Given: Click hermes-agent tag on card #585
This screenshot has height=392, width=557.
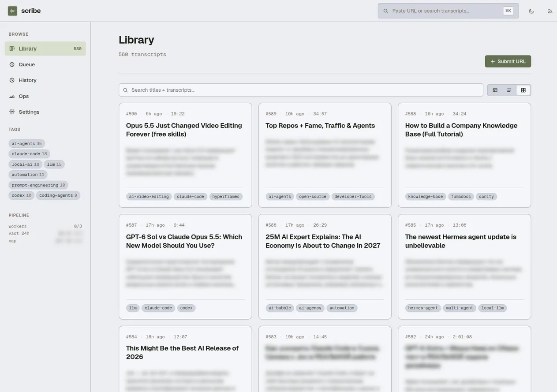Looking at the screenshot, I should [x=423, y=308].
